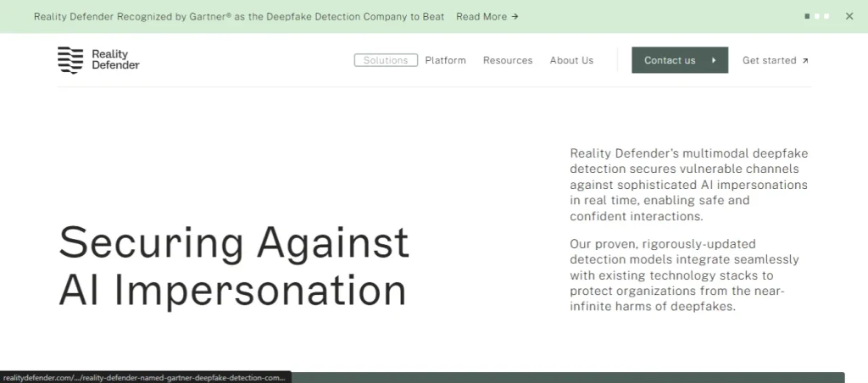Click the paragraph about multimodal deepfake detection

[x=689, y=185]
